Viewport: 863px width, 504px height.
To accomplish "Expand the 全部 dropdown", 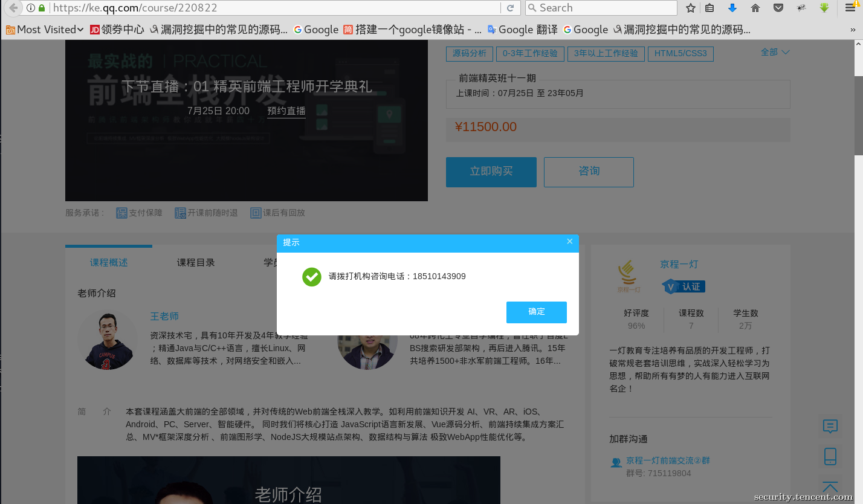I will (x=774, y=52).
